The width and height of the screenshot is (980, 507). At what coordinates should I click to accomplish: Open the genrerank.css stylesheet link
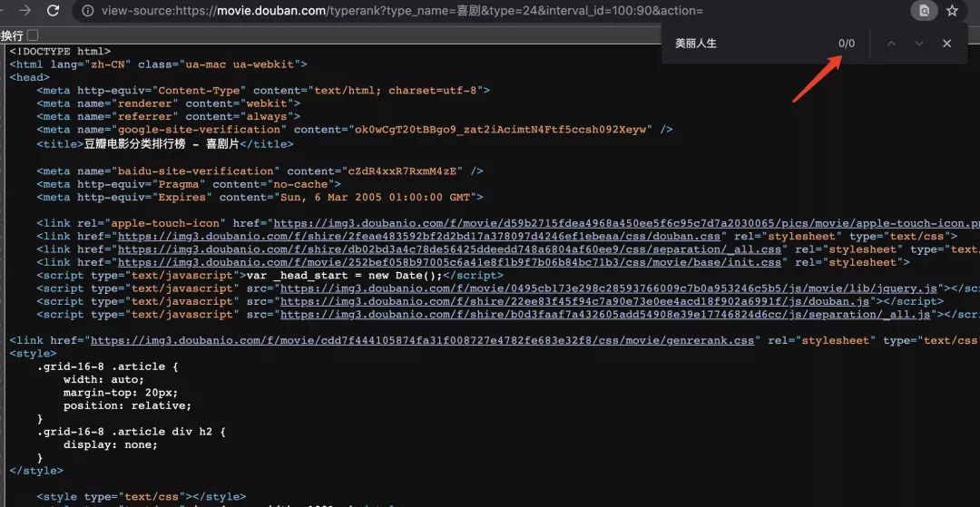[x=423, y=341]
